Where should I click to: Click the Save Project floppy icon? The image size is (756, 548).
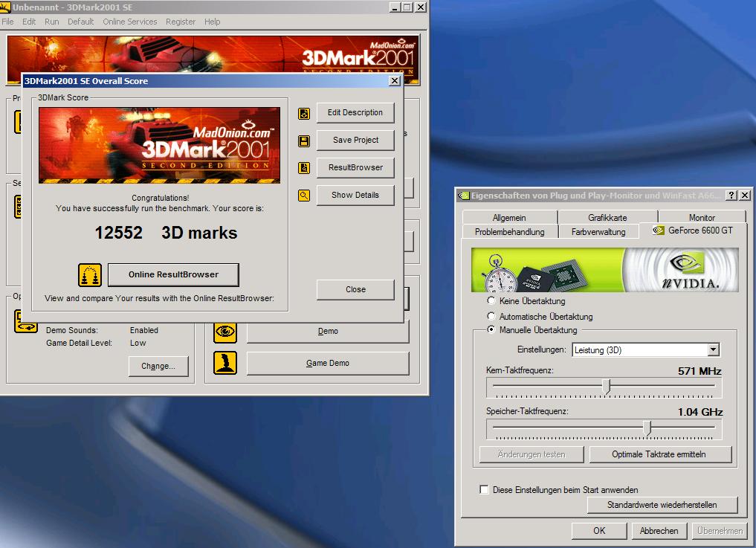click(x=304, y=141)
